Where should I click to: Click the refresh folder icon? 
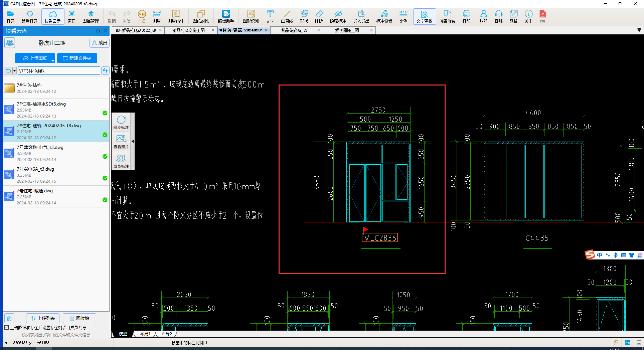(x=105, y=70)
